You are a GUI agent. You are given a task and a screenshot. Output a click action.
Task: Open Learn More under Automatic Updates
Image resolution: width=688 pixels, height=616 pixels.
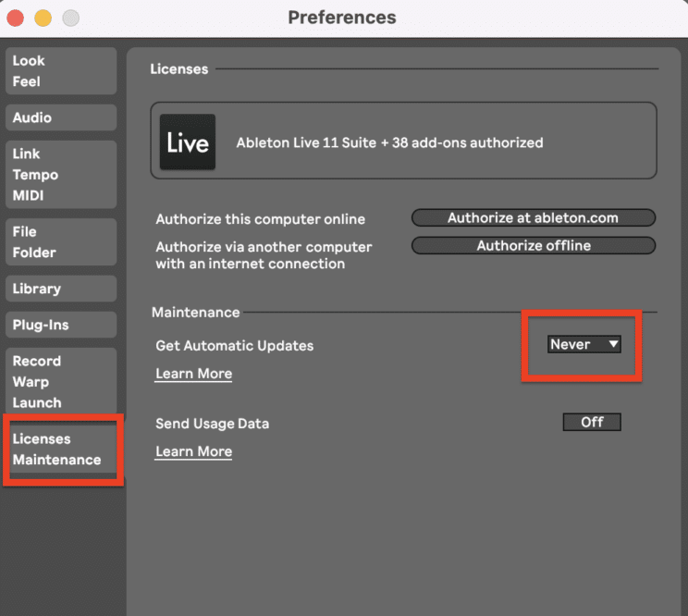[193, 374]
